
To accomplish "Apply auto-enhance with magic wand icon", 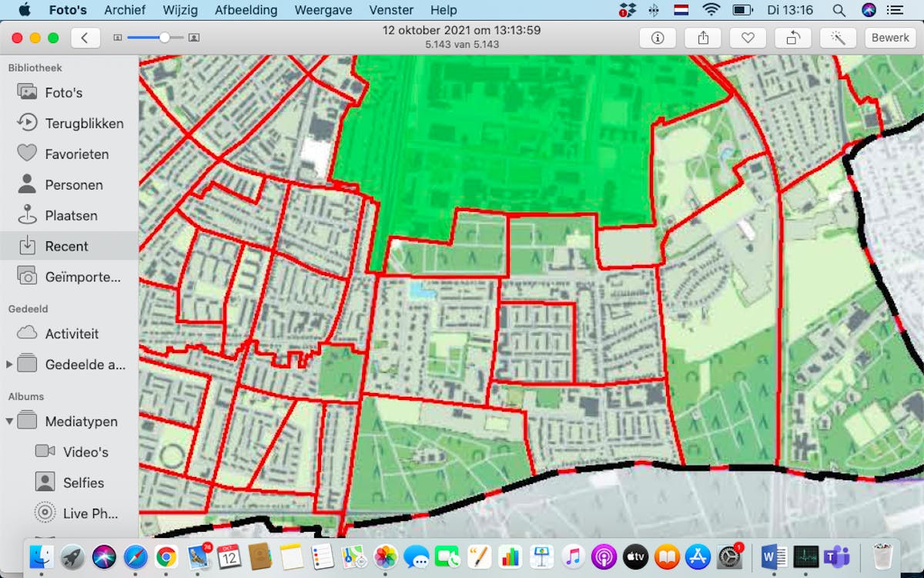I will pos(837,38).
